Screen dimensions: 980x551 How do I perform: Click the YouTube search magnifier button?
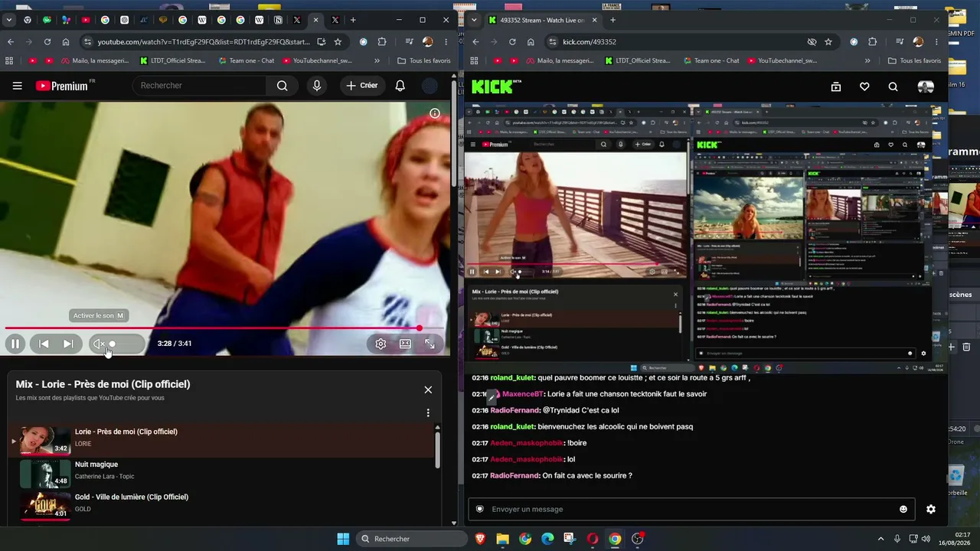pyautogui.click(x=283, y=86)
